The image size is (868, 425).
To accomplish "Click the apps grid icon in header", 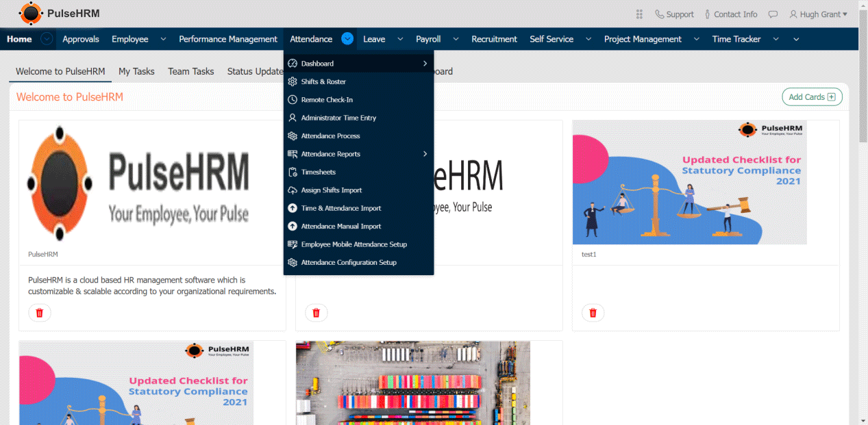I will click(x=639, y=14).
